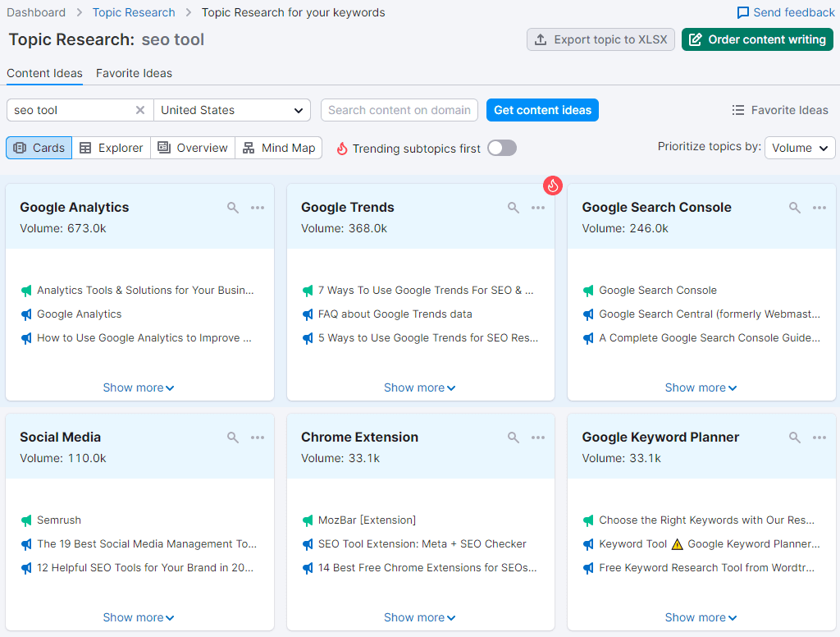
Task: Switch to Favorite Ideas tab
Action: [x=134, y=73]
